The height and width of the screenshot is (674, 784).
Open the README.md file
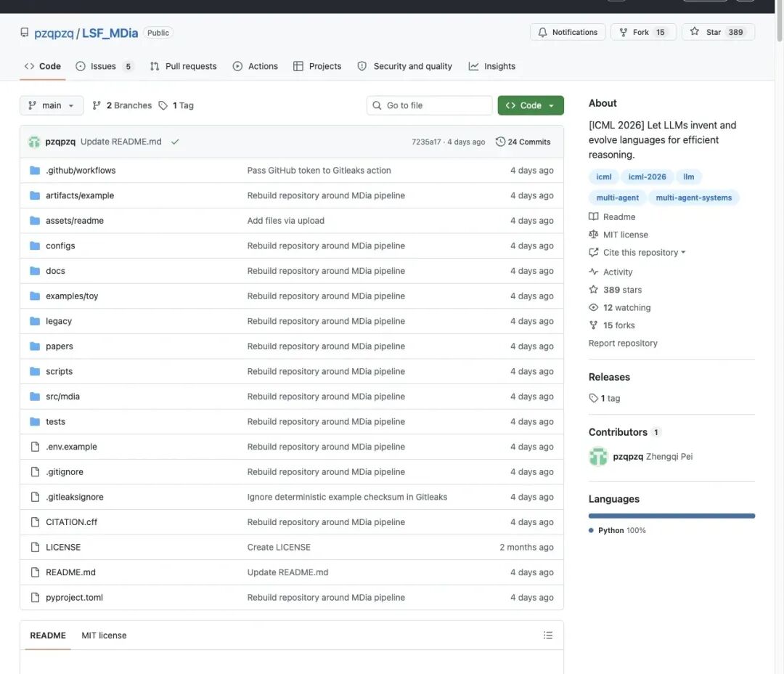(x=70, y=572)
